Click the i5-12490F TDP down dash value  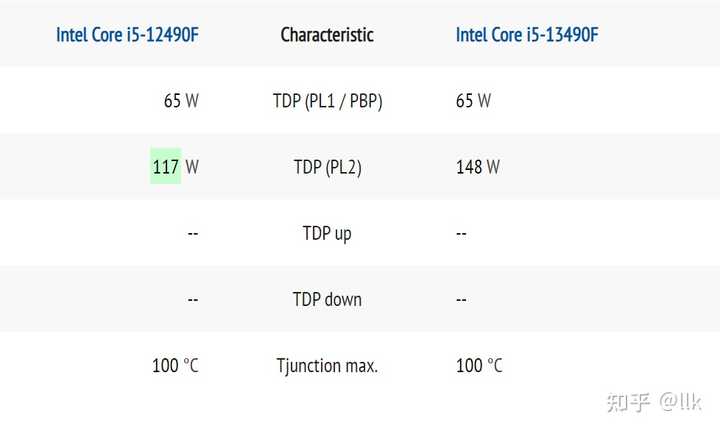pyautogui.click(x=193, y=299)
